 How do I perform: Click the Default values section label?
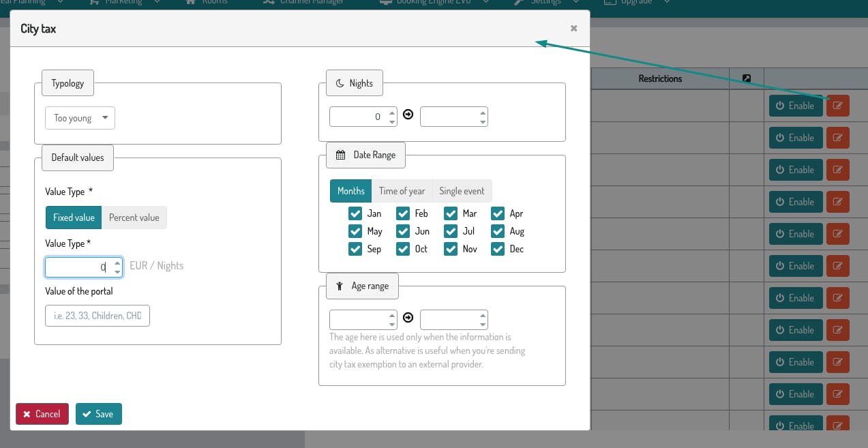pos(78,158)
